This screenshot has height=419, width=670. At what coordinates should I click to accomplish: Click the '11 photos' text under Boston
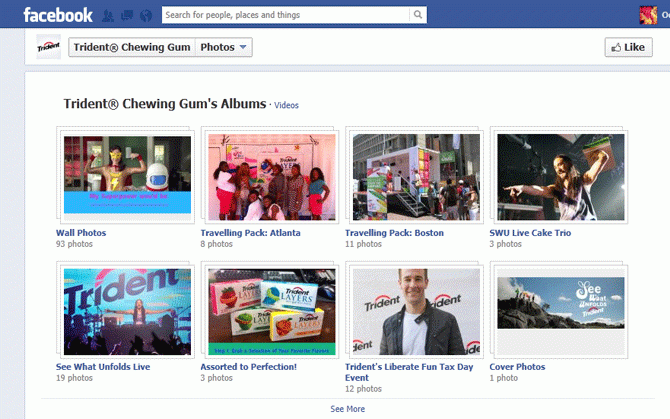[363, 244]
